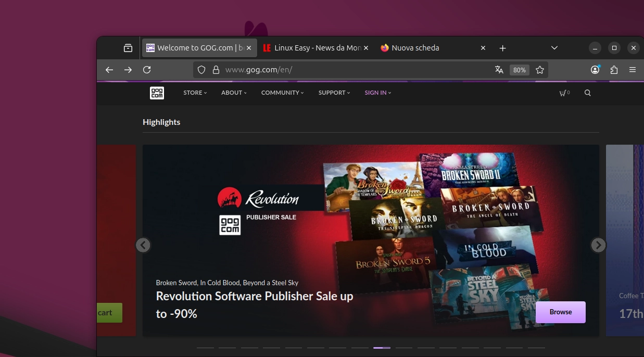Open the page translation icon
Image resolution: width=644 pixels, height=357 pixels.
[499, 69]
